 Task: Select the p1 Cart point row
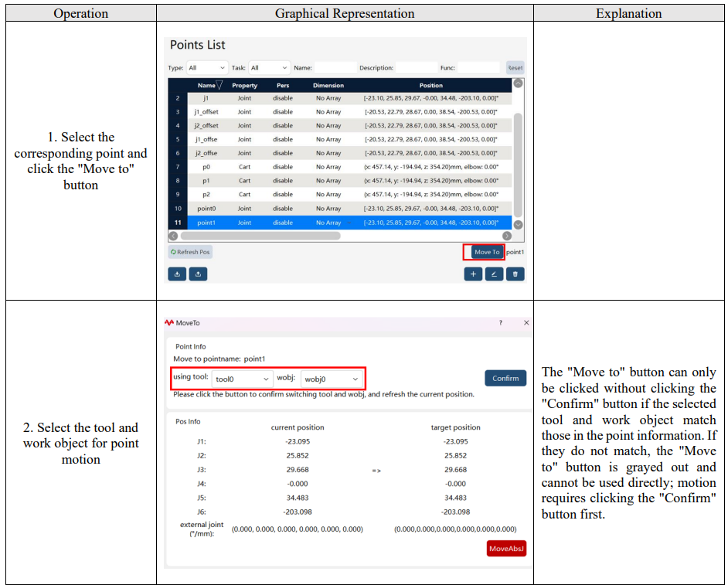tap(340, 181)
